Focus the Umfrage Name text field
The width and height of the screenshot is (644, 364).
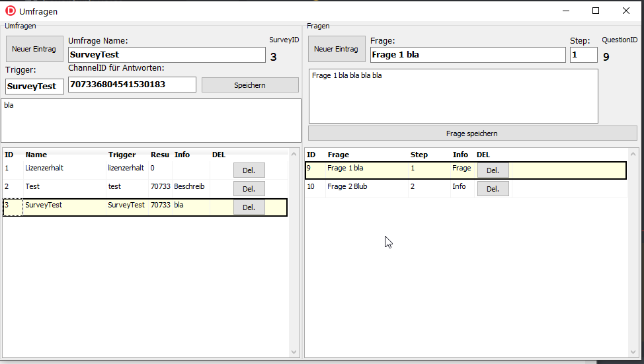click(x=167, y=55)
